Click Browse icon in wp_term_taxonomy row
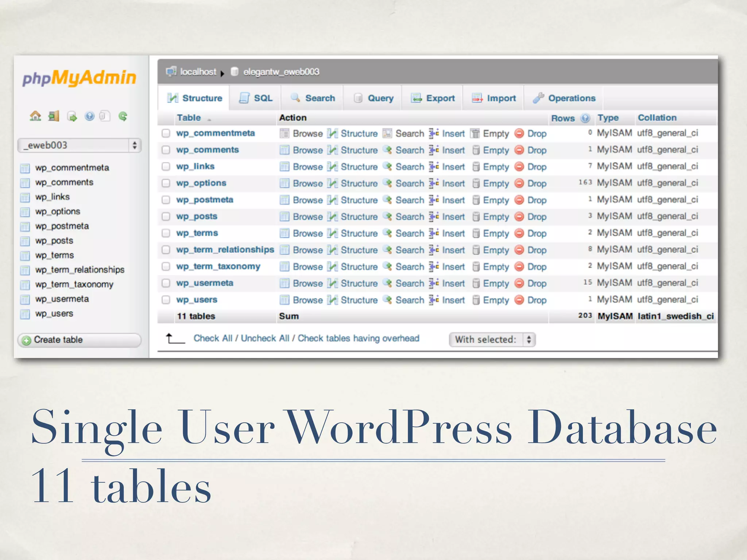Image resolution: width=747 pixels, height=560 pixels. point(285,267)
